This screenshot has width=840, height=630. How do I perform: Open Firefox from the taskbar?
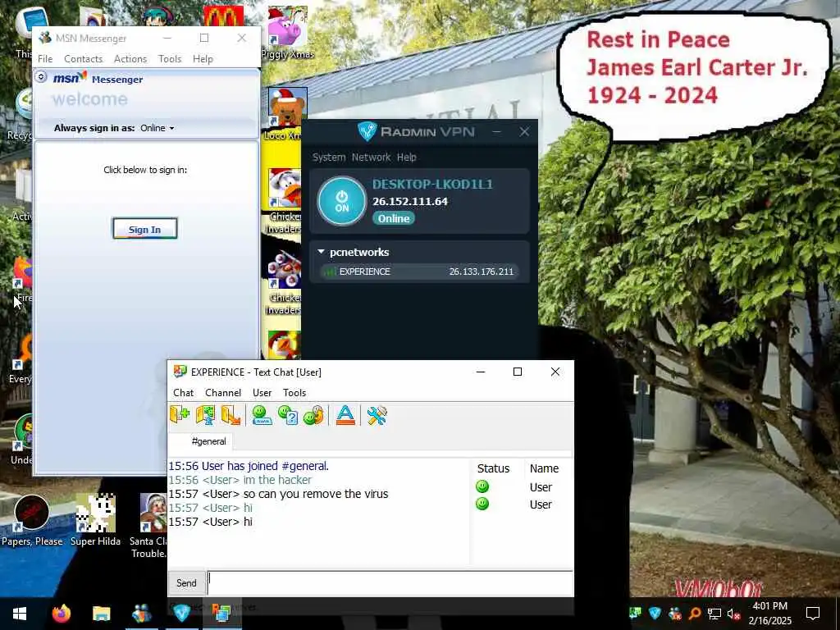61,614
